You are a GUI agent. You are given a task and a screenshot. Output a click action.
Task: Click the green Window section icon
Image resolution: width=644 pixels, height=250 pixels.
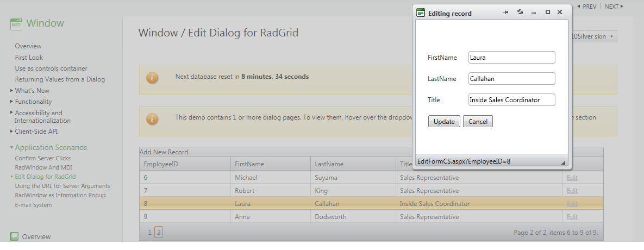(x=16, y=24)
